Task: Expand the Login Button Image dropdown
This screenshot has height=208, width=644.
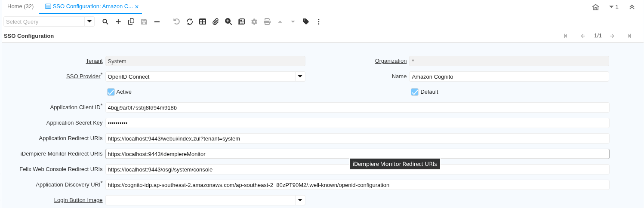Action: tap(300, 200)
